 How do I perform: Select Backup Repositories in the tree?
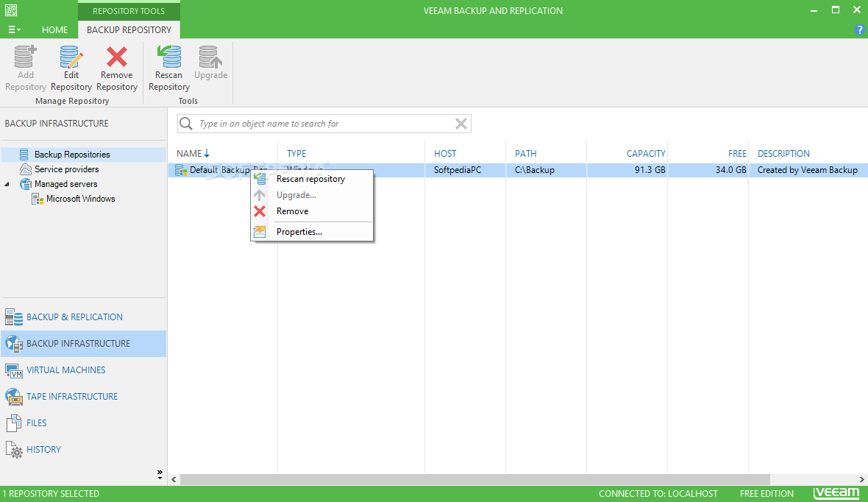pyautogui.click(x=72, y=155)
